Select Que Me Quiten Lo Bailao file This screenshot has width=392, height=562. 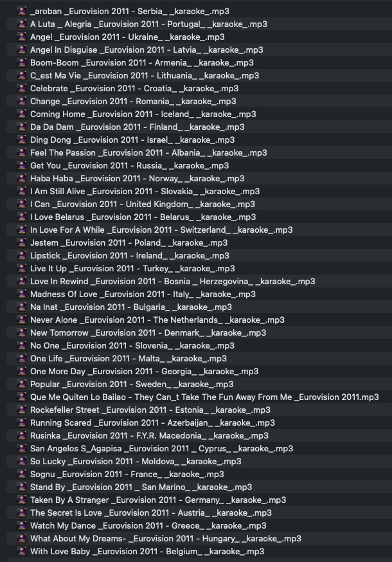(204, 397)
